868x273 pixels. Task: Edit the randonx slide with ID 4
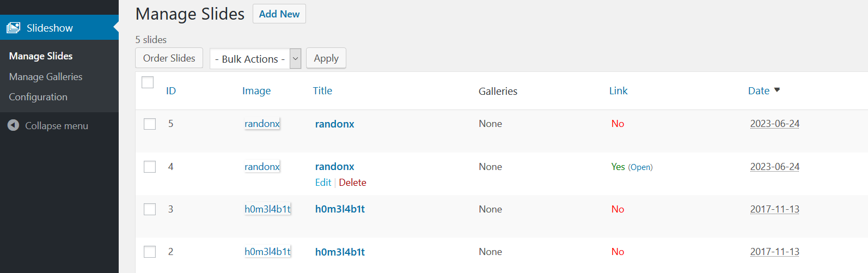point(323,183)
